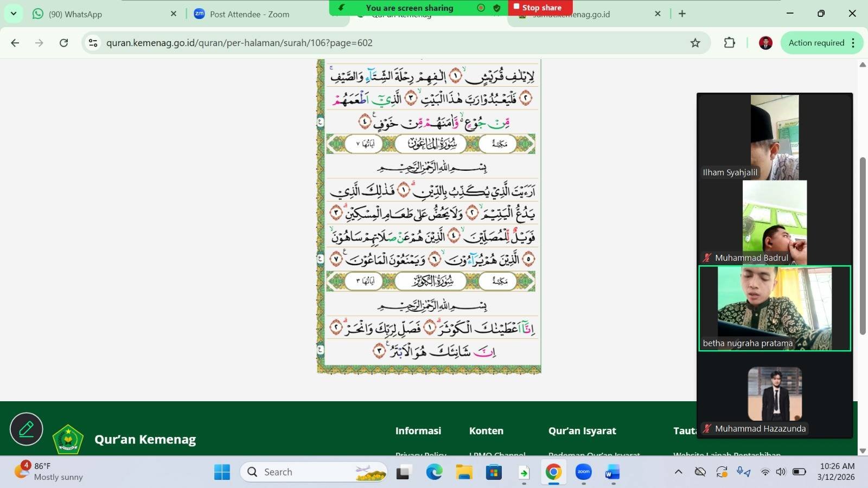This screenshot has height=488, width=868.
Task: Switch to the WhatsApp tab
Action: coord(81,14)
